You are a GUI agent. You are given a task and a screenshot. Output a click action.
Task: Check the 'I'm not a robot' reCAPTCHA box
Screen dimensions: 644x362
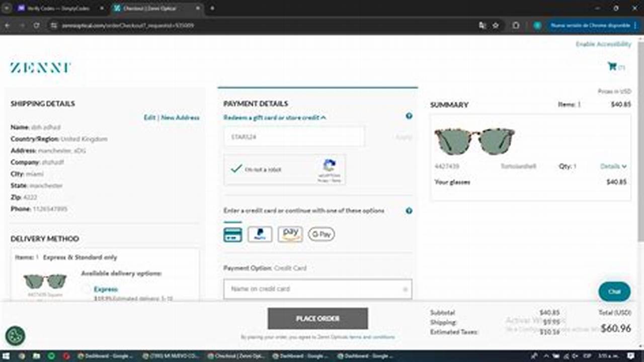point(235,169)
